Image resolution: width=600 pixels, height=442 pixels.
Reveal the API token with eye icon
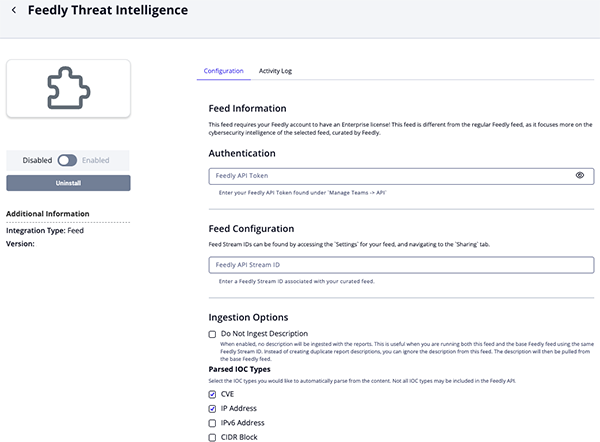580,175
